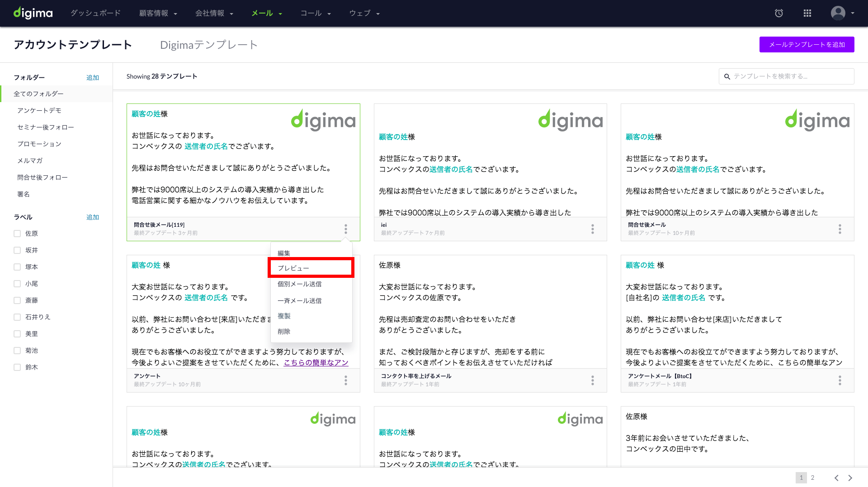
Task: Expand the メール dropdown menu
Action: click(x=267, y=13)
